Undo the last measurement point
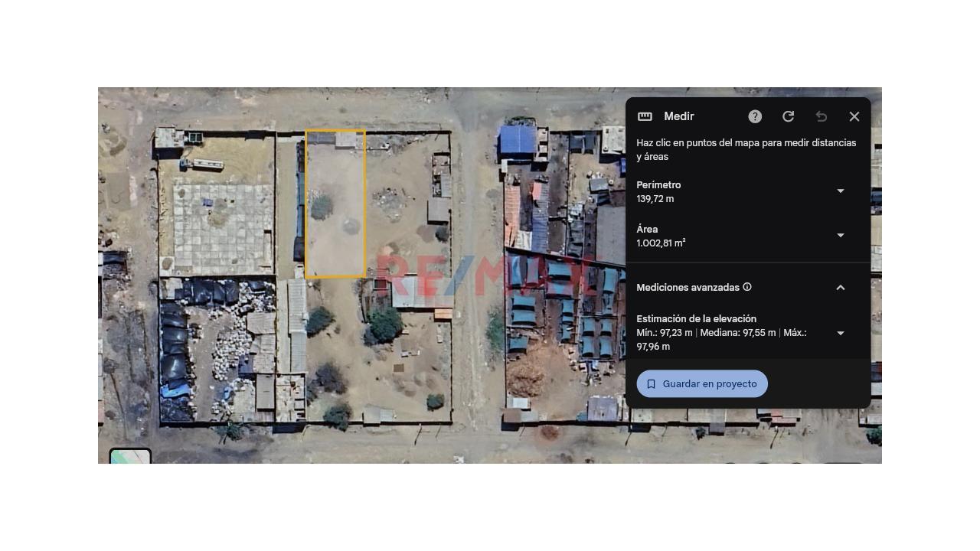The image size is (980, 551). click(821, 116)
